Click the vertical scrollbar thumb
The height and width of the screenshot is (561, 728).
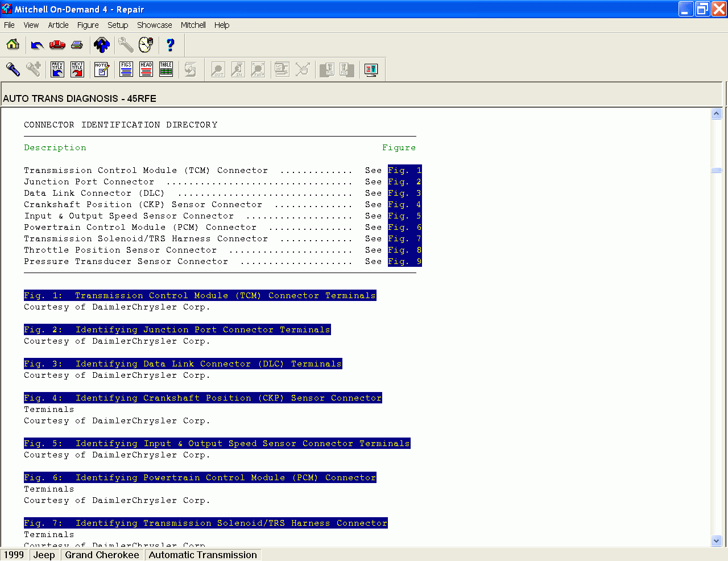point(717,170)
